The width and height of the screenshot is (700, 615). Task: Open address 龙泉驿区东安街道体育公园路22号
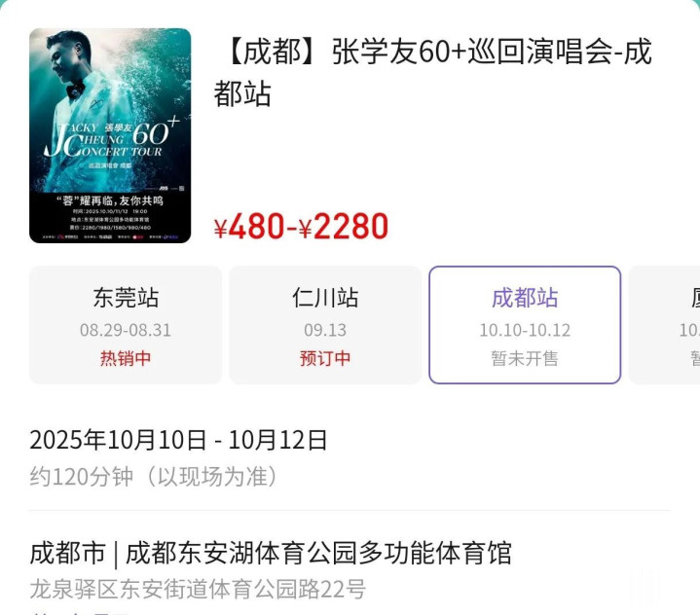point(198,589)
